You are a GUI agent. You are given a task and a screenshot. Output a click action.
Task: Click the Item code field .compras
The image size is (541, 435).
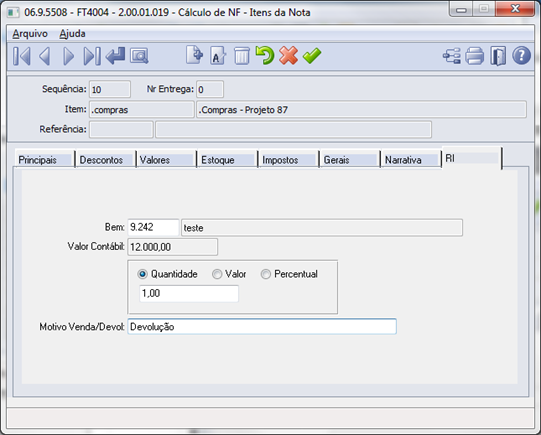[141, 110]
